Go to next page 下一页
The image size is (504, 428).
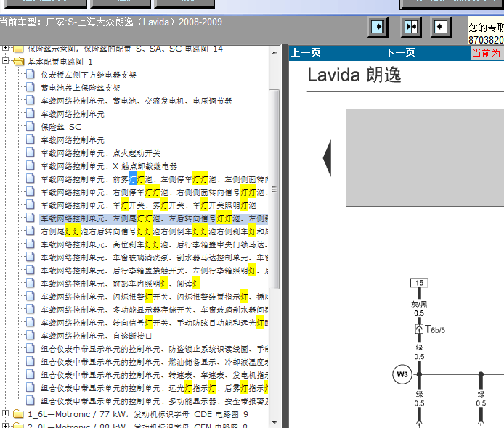pyautogui.click(x=400, y=53)
